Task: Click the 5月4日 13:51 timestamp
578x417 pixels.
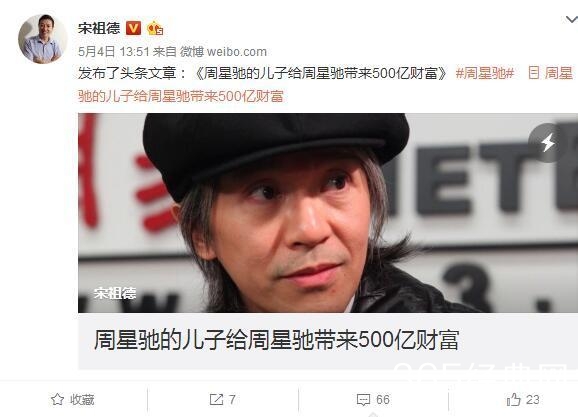Action: point(114,52)
